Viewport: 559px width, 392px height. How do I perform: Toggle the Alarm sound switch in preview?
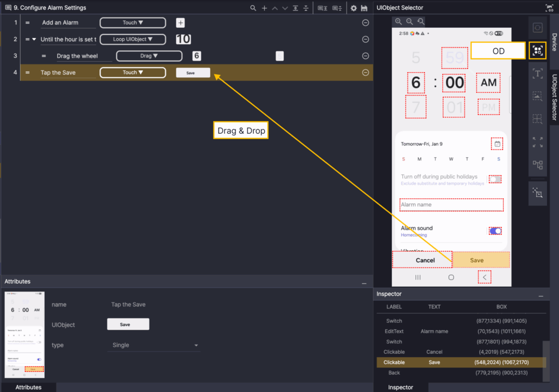click(x=495, y=231)
